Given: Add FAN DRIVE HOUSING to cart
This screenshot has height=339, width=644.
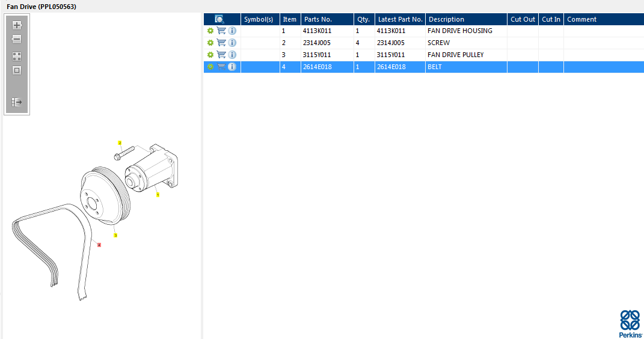Looking at the screenshot, I should [x=221, y=31].
